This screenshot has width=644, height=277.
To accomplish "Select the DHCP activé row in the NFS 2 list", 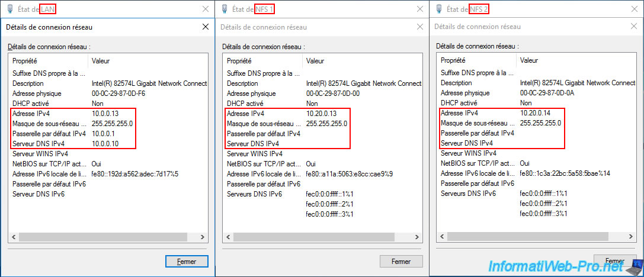I will pyautogui.click(x=498, y=103).
